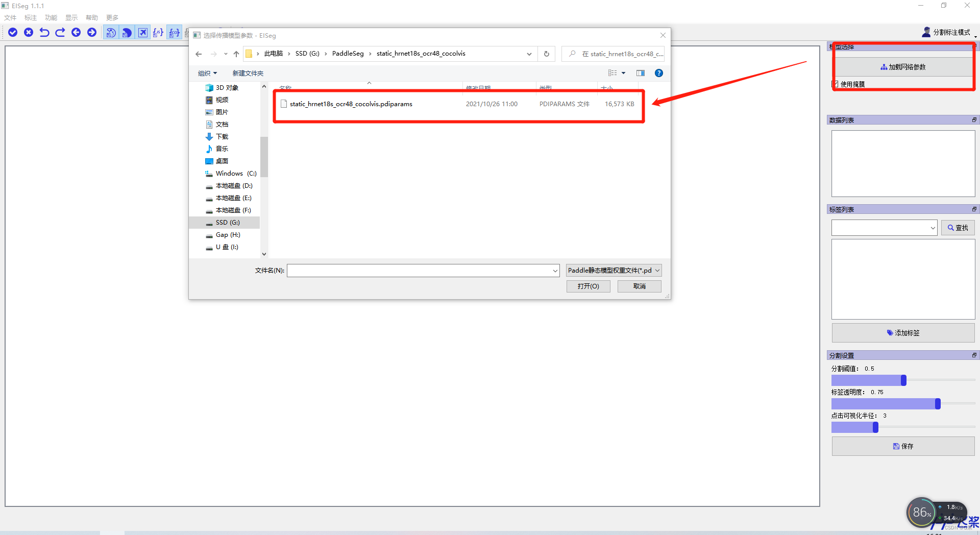Click the change view icon

(x=612, y=73)
